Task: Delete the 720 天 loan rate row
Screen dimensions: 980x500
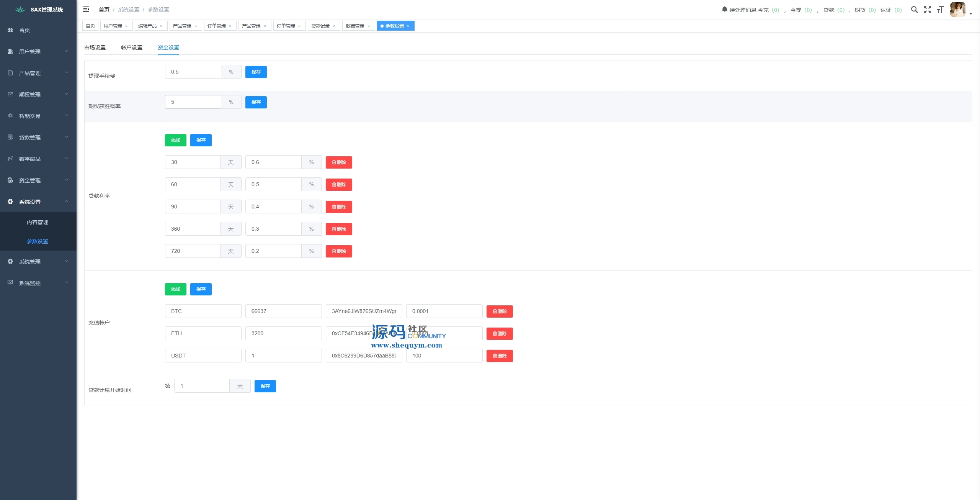Action: coord(339,251)
